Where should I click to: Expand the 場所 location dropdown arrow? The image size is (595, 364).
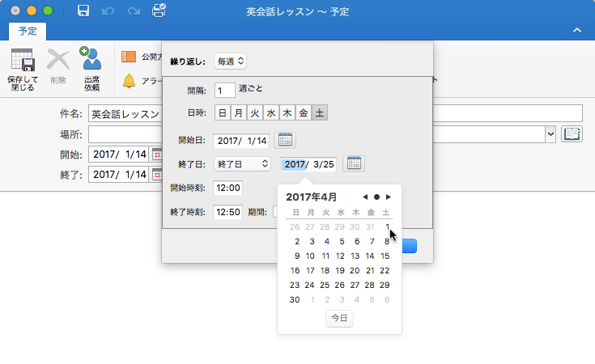[550, 133]
